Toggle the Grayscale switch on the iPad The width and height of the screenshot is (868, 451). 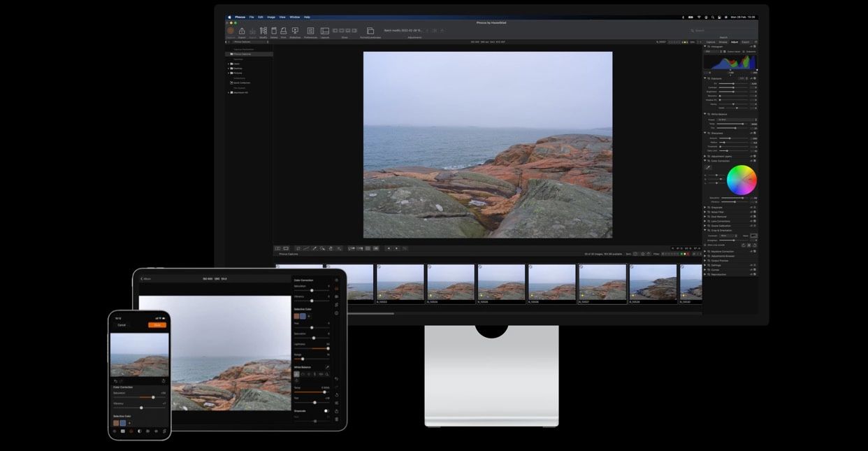(326, 411)
